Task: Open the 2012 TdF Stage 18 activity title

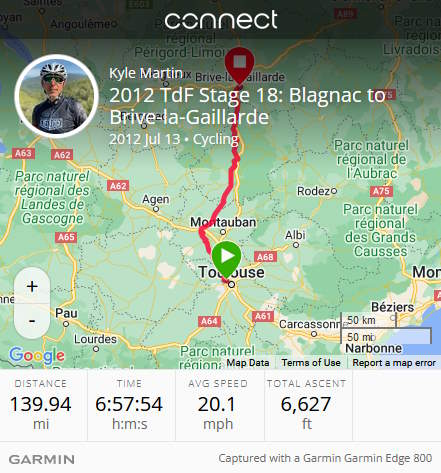Action: click(x=247, y=106)
